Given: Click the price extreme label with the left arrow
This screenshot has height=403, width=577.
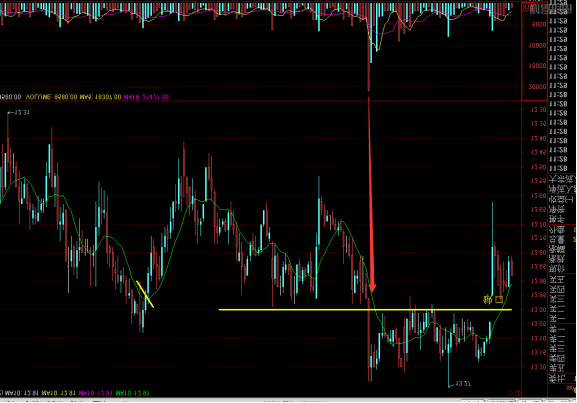Looking at the screenshot, I should point(18,113).
